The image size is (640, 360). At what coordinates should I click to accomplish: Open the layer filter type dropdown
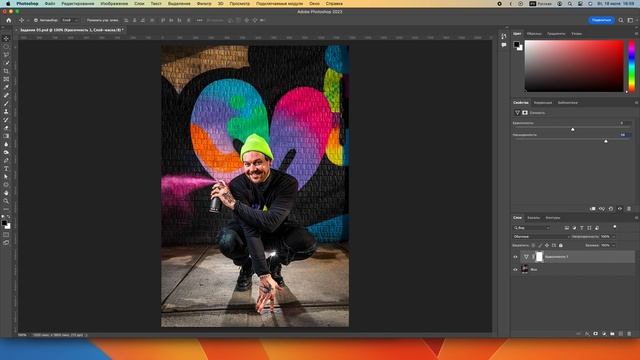tap(532, 228)
